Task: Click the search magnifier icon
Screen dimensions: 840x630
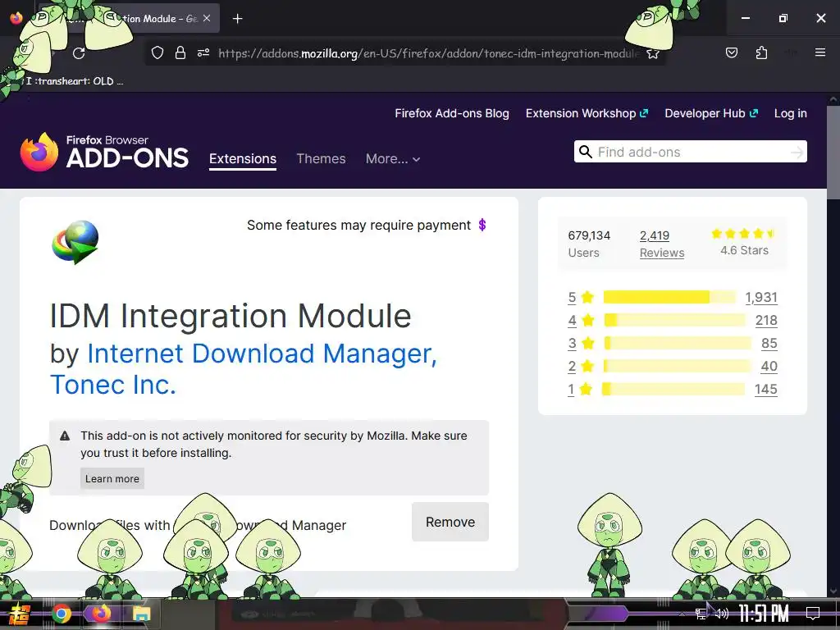Action: 586,152
